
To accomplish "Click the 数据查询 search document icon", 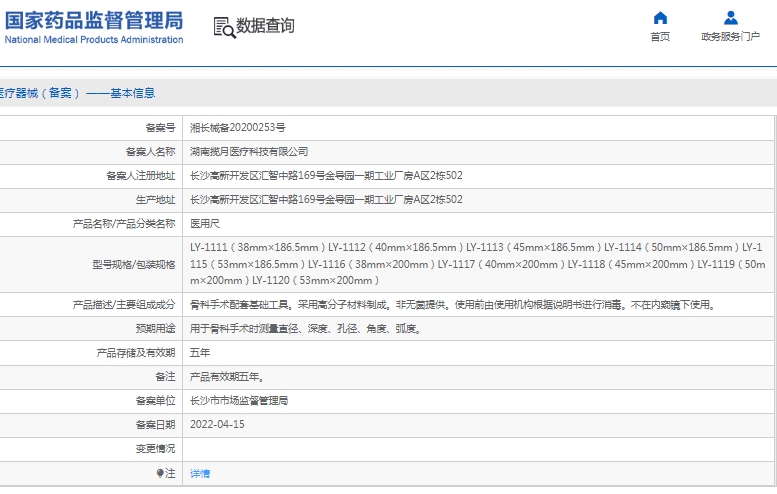I will click(x=224, y=27).
